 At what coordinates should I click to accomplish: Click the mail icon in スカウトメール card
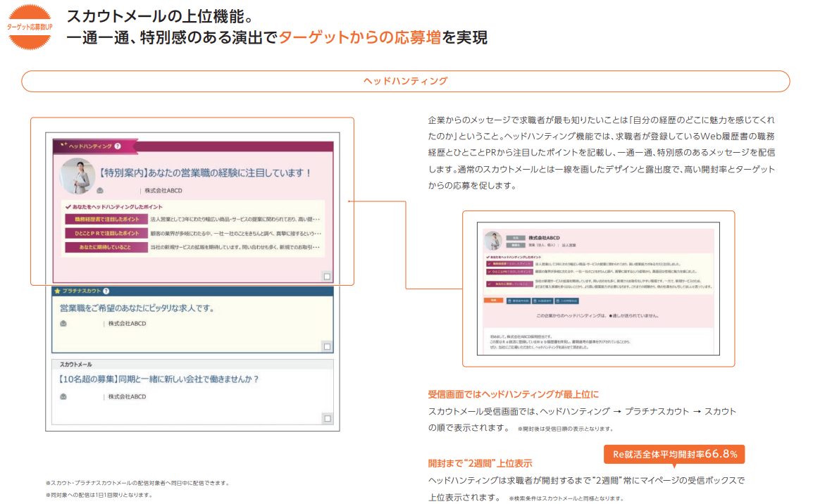[x=63, y=397]
